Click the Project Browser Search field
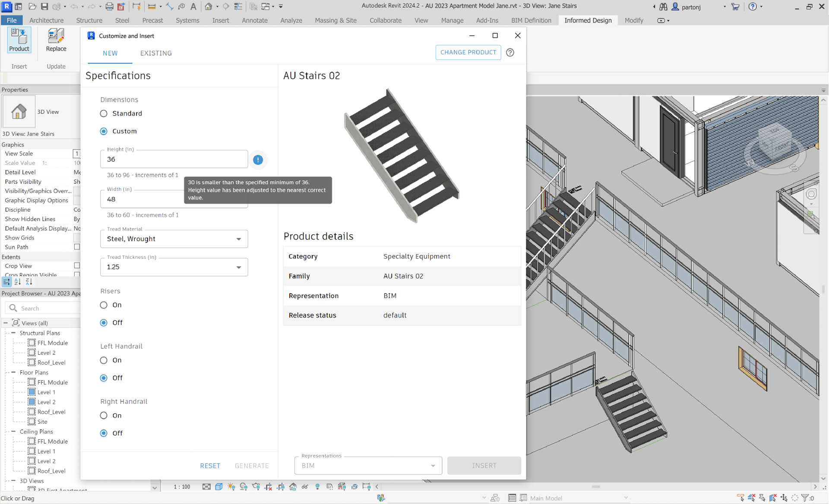 [43, 308]
